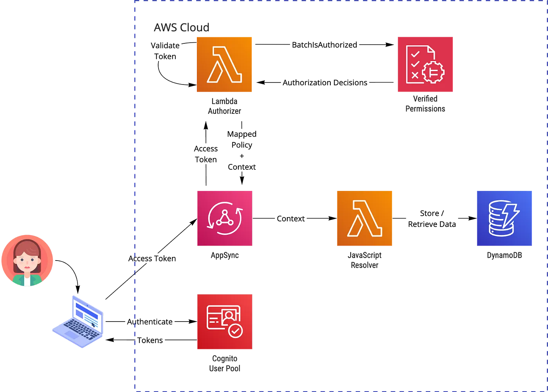Select the laptop client icon

(78, 322)
